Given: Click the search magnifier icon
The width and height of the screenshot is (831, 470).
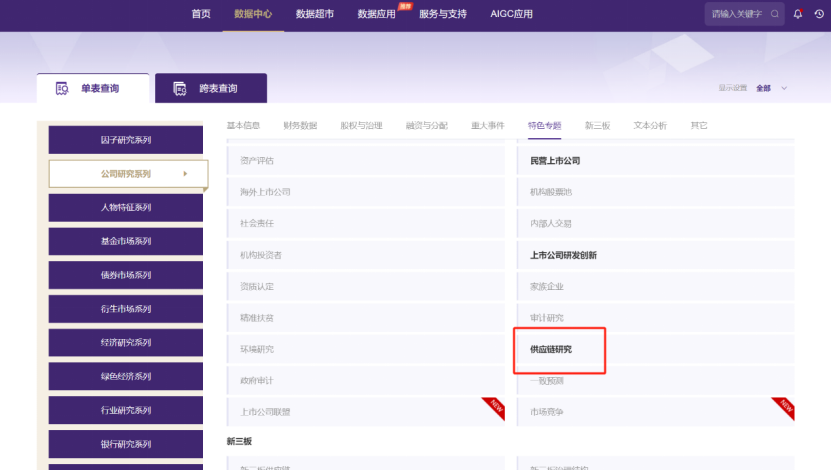Looking at the screenshot, I should click(x=774, y=14).
